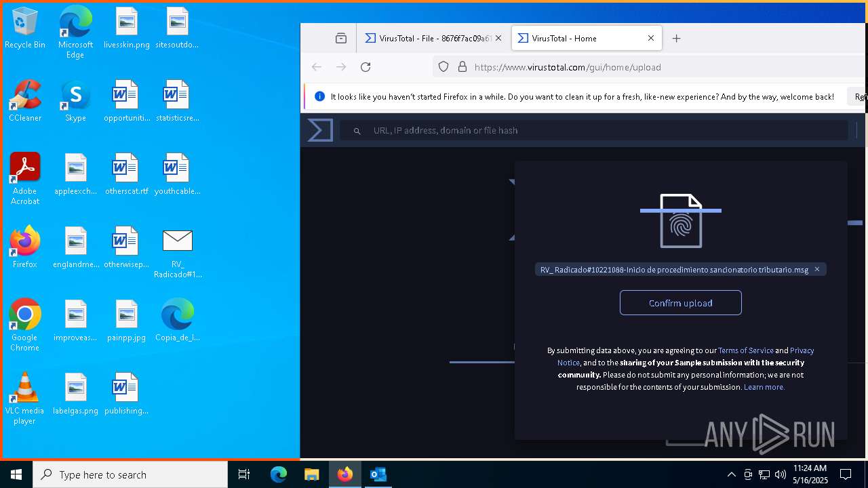Viewport: 868px width, 488px height.
Task: Reload the current page
Action: (366, 67)
